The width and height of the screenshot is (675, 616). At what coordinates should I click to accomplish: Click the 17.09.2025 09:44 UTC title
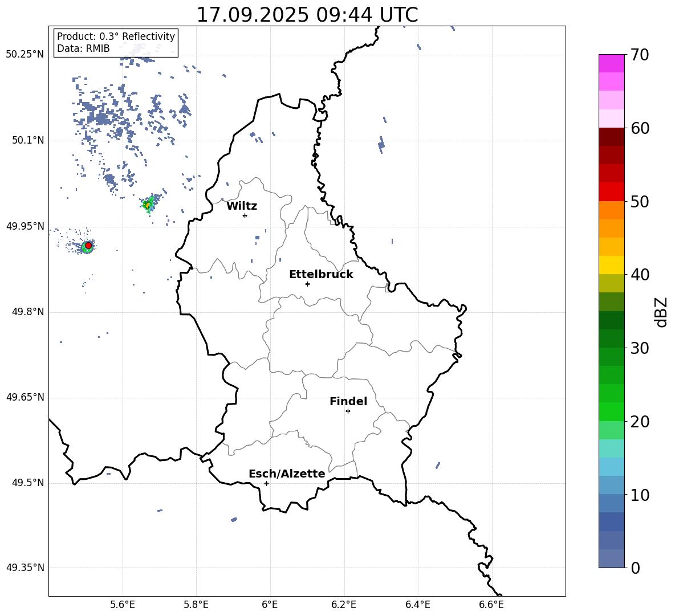pos(307,15)
